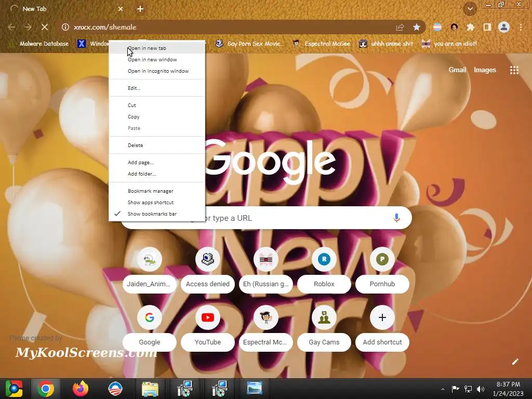Show hidden system tray icons

pos(443,389)
